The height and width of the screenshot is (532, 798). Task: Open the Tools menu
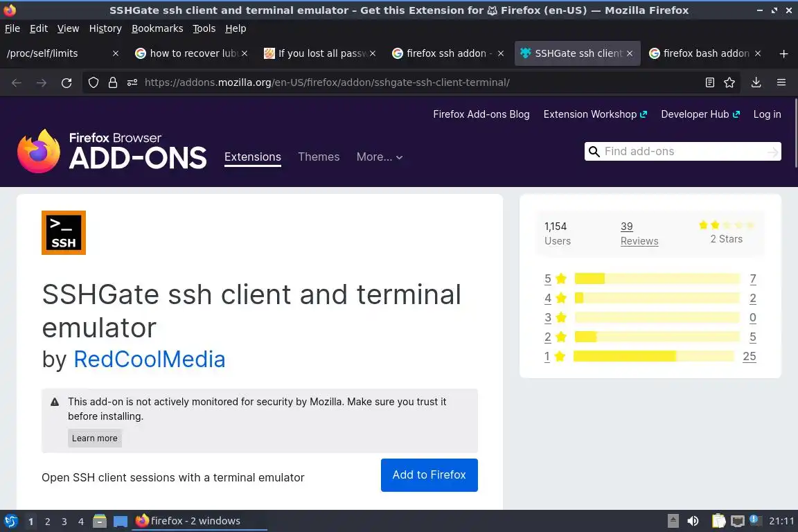point(204,28)
